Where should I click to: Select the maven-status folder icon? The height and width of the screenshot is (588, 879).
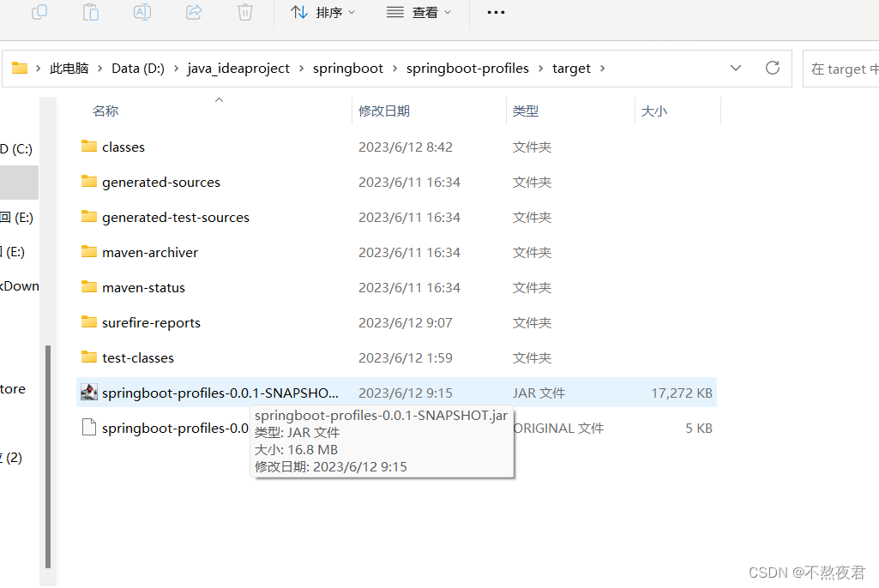point(89,287)
